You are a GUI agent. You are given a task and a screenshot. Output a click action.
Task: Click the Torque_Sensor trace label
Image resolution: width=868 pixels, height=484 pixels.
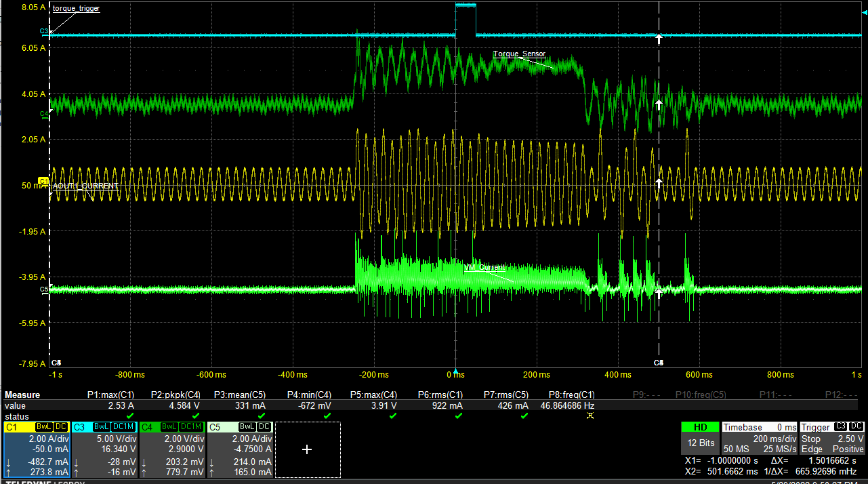[x=519, y=54]
